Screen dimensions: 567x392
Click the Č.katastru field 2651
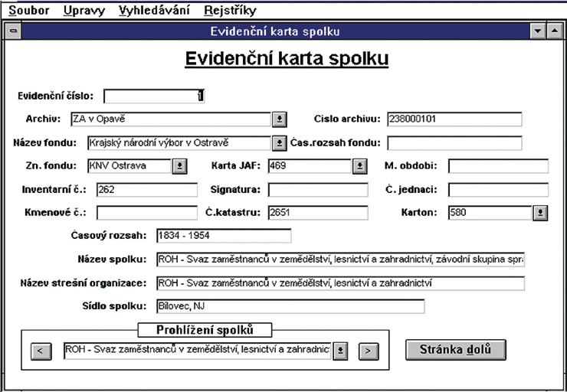[x=318, y=213]
